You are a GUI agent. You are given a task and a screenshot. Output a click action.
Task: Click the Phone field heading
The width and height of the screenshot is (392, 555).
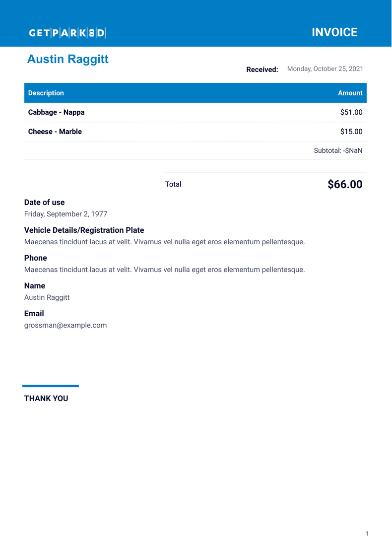(36, 258)
